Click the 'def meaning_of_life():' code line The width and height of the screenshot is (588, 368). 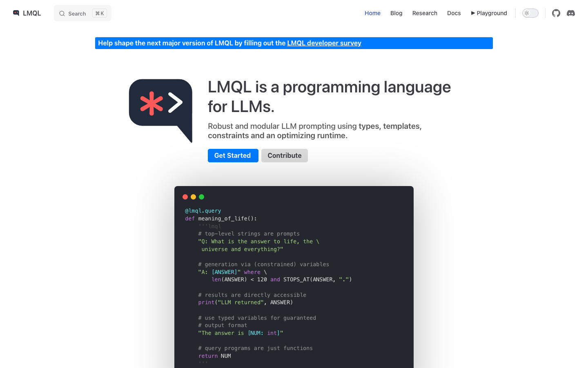click(x=221, y=218)
